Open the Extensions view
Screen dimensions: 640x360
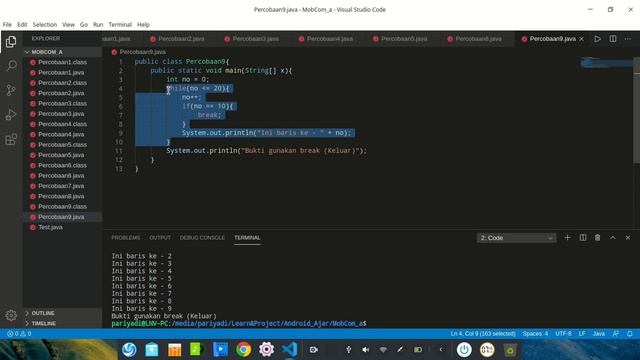click(x=11, y=139)
